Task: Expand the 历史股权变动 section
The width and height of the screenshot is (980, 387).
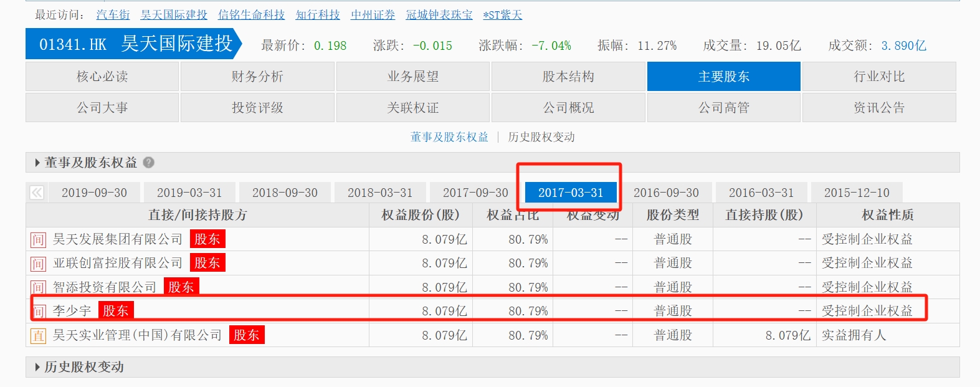Action: pyautogui.click(x=37, y=367)
